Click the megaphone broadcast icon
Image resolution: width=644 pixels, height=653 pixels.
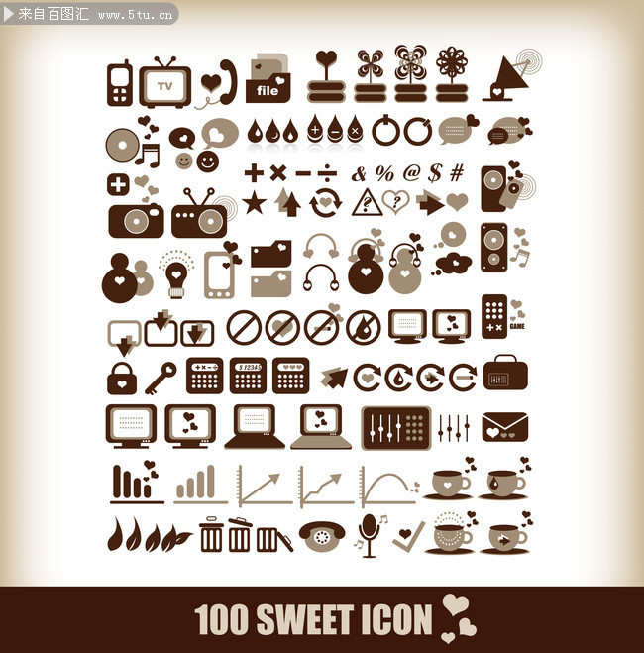pos(512,75)
